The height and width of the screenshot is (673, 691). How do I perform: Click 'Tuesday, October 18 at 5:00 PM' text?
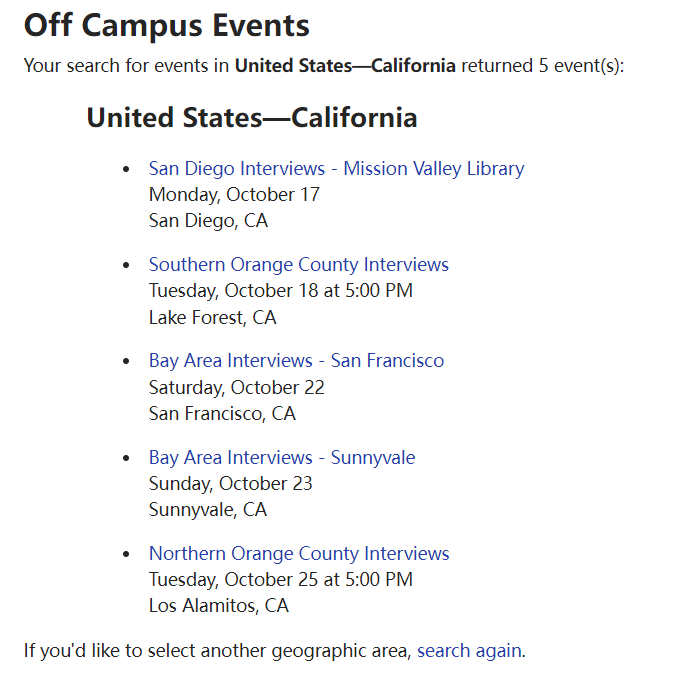[280, 290]
